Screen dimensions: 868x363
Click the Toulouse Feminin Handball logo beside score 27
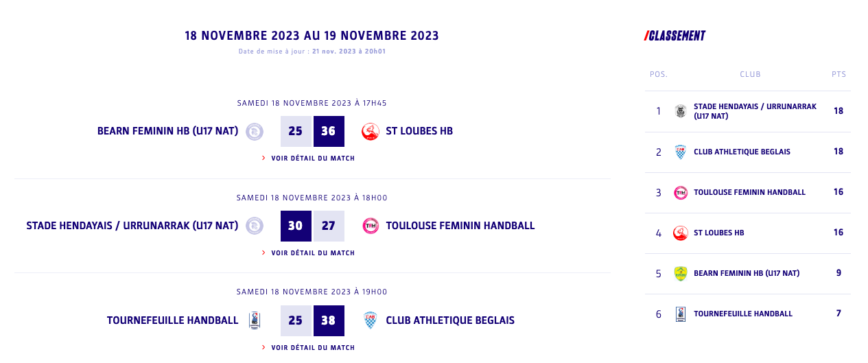(x=371, y=226)
